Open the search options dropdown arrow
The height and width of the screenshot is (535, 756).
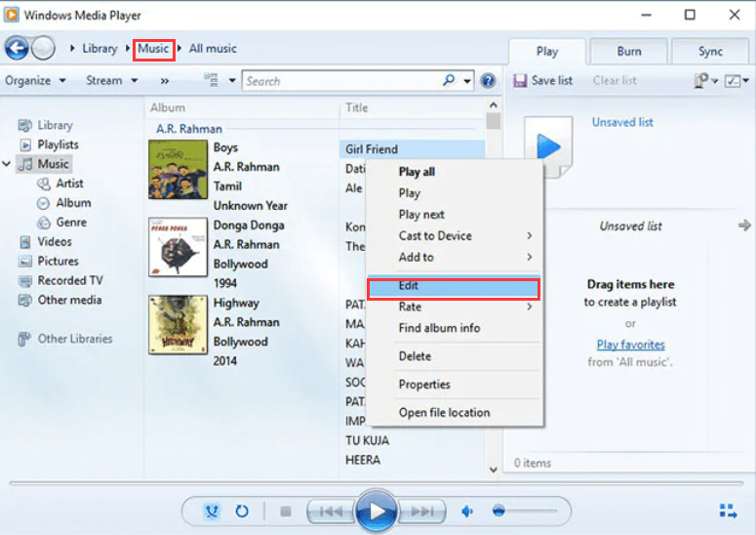click(x=466, y=81)
